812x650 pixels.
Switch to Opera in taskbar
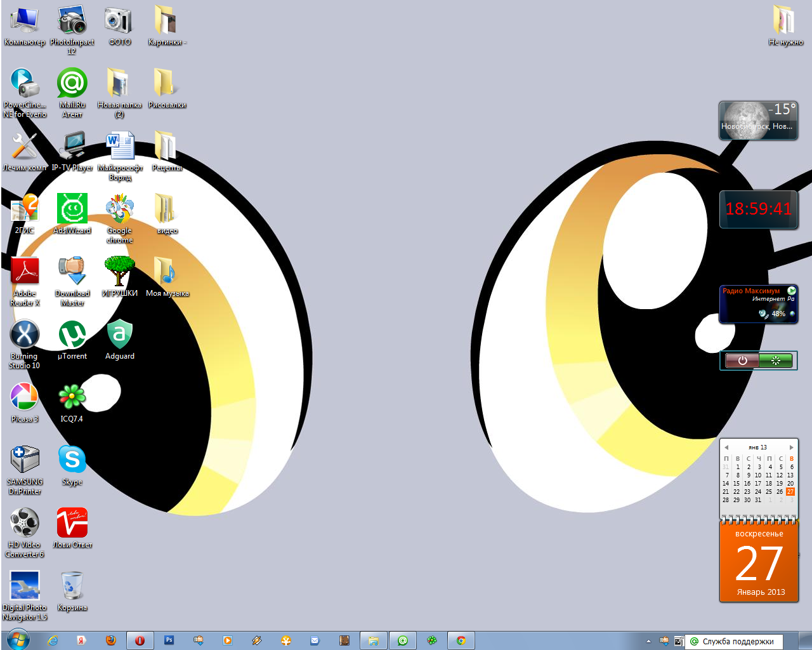coord(140,640)
